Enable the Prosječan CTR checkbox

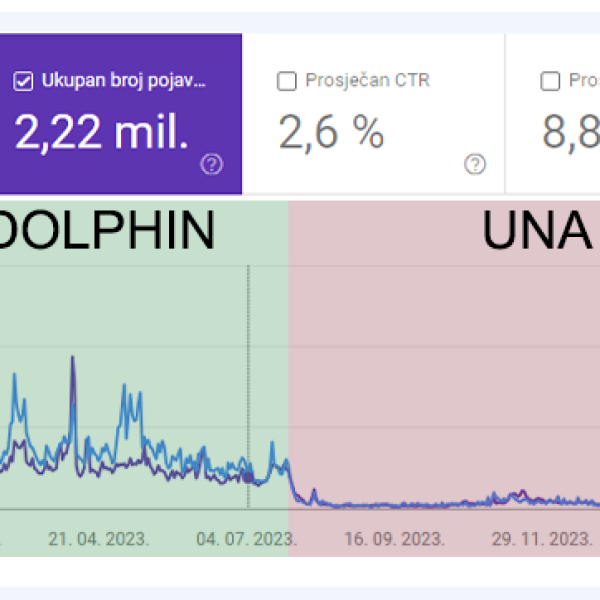(287, 82)
